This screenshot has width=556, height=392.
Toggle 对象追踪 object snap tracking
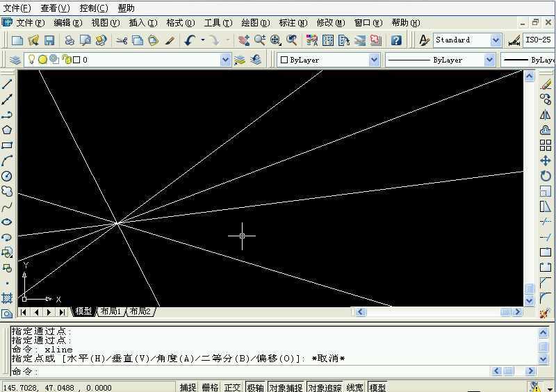[325, 387]
